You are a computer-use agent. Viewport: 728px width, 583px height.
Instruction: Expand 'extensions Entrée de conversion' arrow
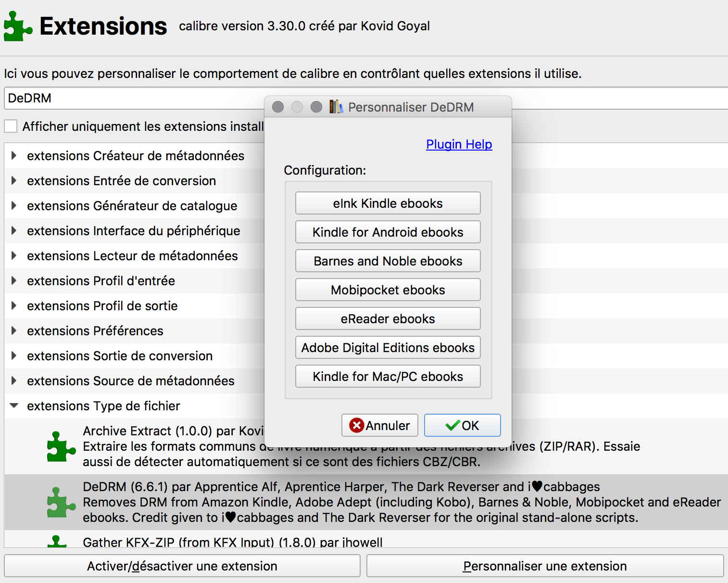pos(14,180)
